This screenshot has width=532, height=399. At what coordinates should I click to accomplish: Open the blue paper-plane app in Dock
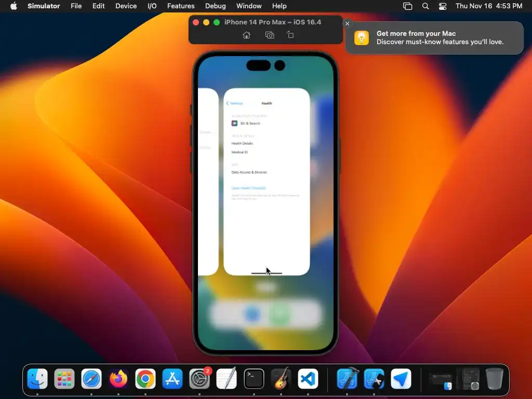[x=401, y=379]
